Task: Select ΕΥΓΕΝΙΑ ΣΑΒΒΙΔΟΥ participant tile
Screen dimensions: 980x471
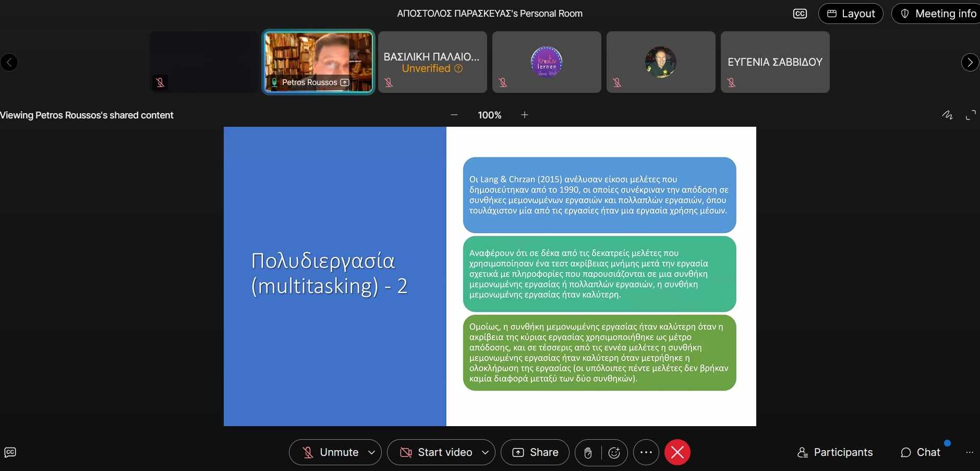Action: coord(775,62)
